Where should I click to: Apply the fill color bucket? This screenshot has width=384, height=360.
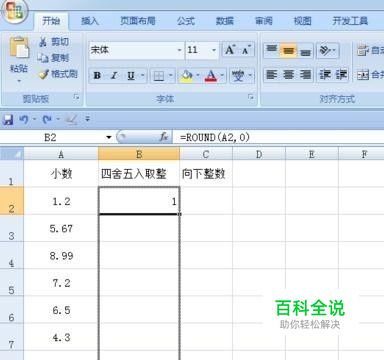[x=186, y=76]
